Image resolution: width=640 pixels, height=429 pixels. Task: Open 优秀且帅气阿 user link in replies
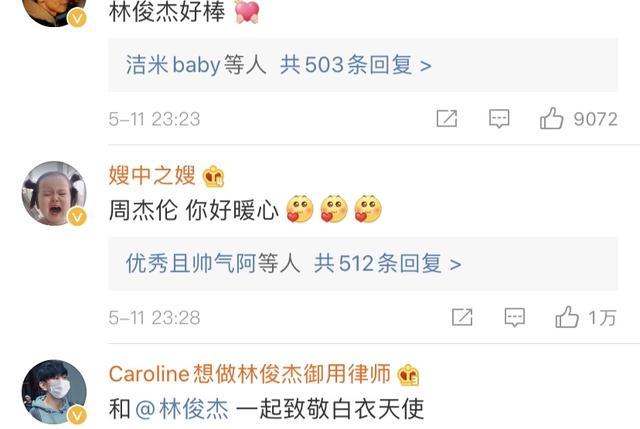(190, 264)
